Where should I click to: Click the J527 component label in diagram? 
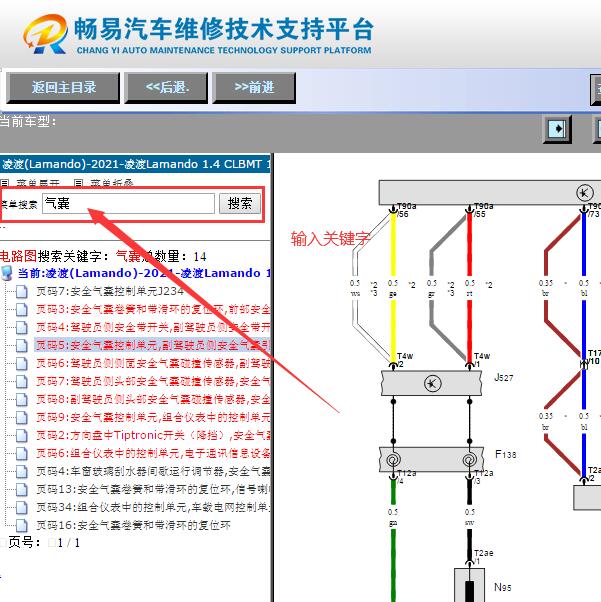pos(503,378)
